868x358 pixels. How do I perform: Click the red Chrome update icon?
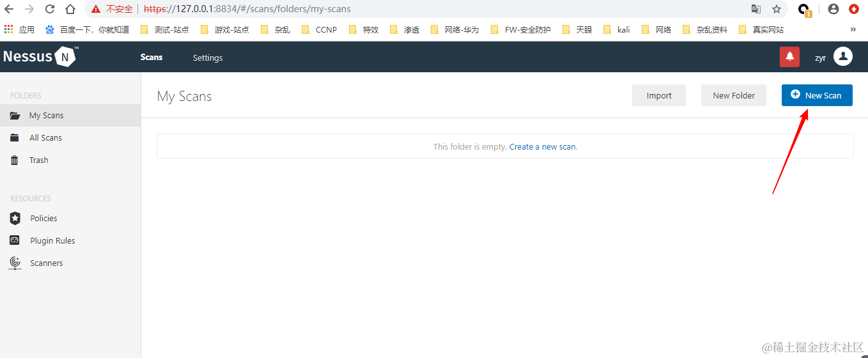[854, 9]
